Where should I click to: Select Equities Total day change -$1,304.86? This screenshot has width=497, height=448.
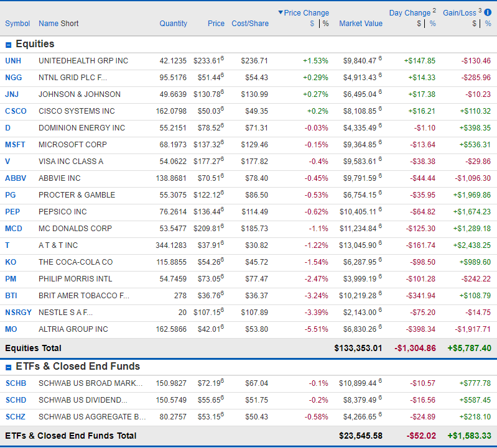tap(416, 348)
